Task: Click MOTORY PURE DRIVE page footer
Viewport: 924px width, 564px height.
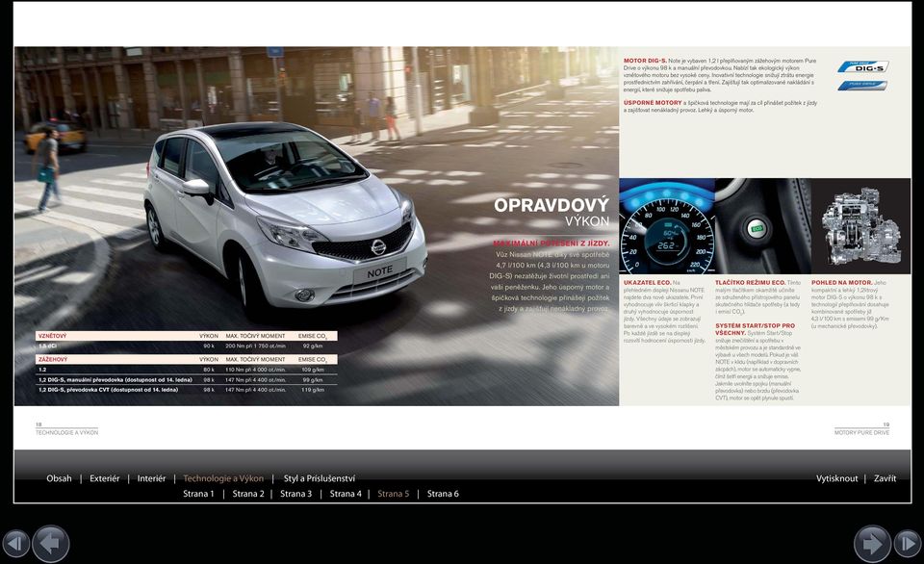Action: [x=861, y=432]
